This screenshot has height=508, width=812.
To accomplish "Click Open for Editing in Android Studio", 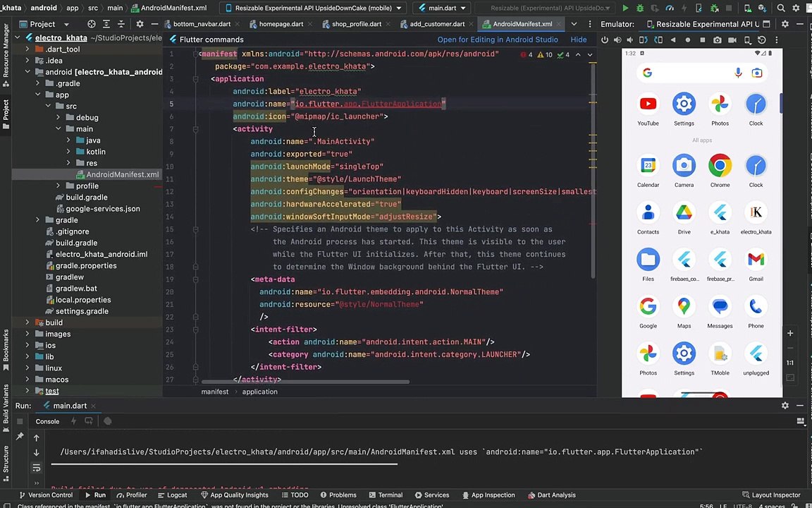I will pyautogui.click(x=497, y=40).
